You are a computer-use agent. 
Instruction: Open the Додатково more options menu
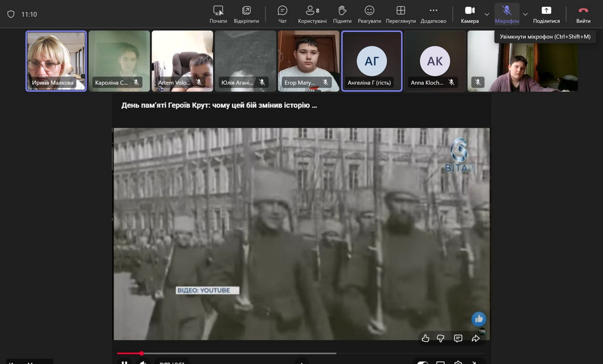point(433,14)
